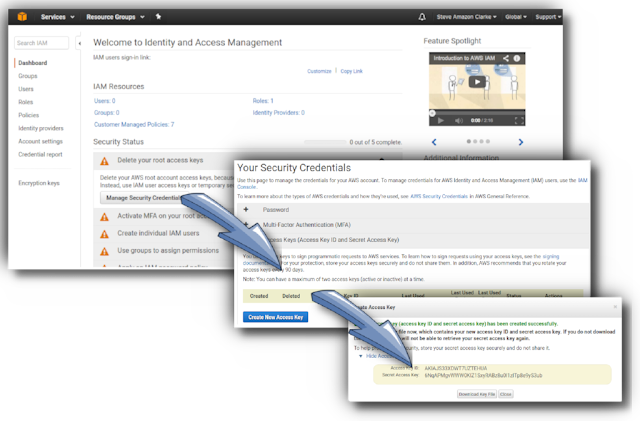Open the Users: 0 resource link
The height and width of the screenshot is (421, 640).
[x=104, y=101]
